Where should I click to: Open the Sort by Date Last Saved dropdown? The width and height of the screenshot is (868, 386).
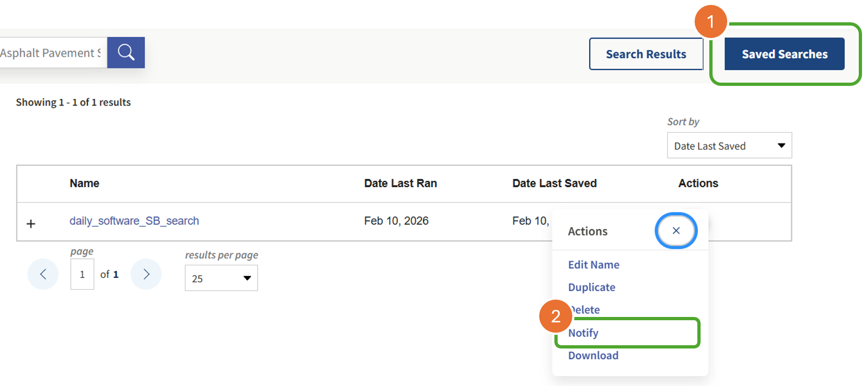(x=729, y=146)
